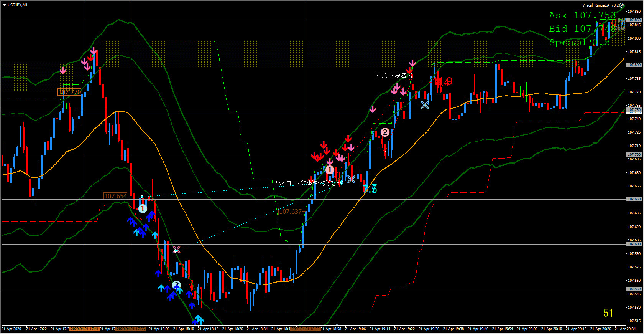
Task: Click the 21 Apr 19:30 time label
Action: point(429,329)
